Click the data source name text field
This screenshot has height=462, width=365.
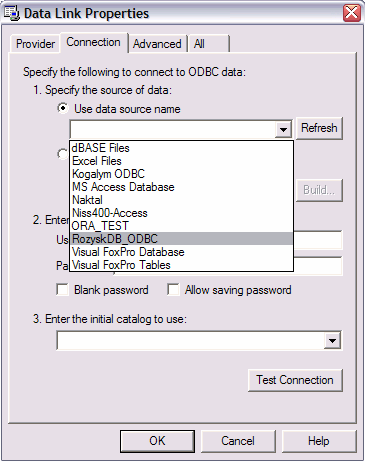click(x=173, y=129)
